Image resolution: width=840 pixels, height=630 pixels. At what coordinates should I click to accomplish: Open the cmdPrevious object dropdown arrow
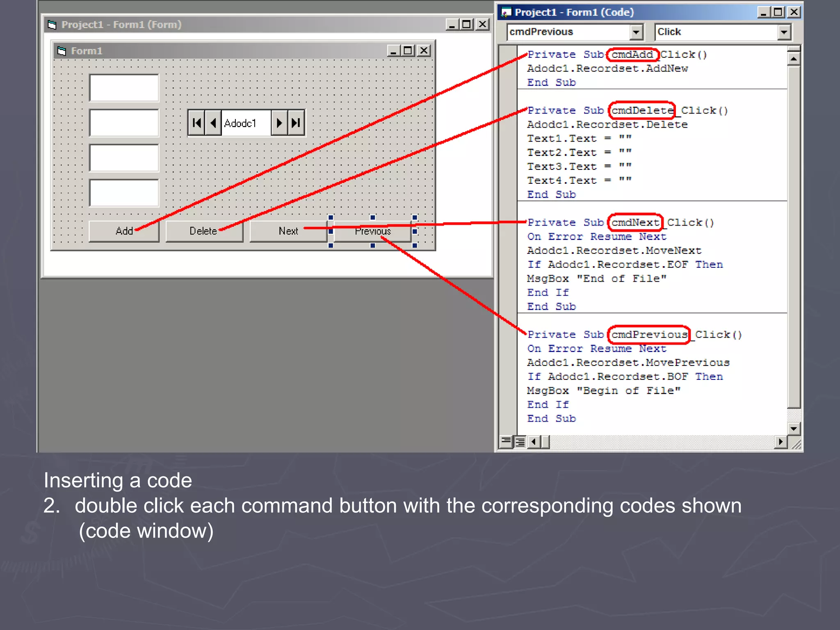636,32
